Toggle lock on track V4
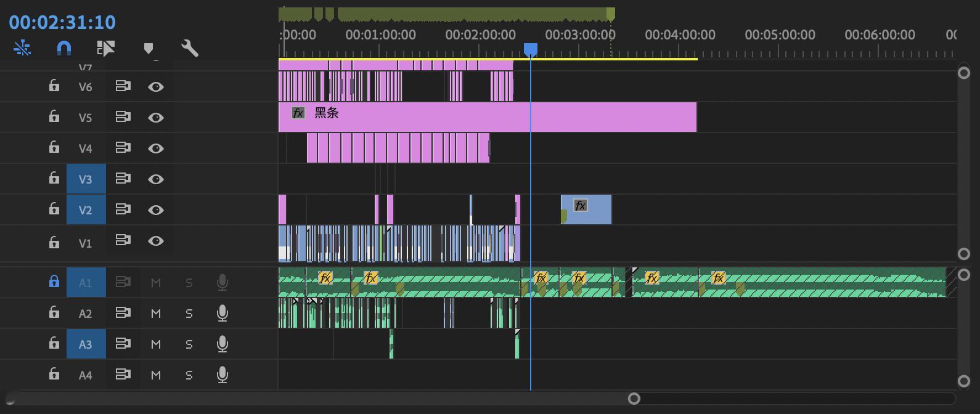This screenshot has height=414, width=980. click(54, 147)
